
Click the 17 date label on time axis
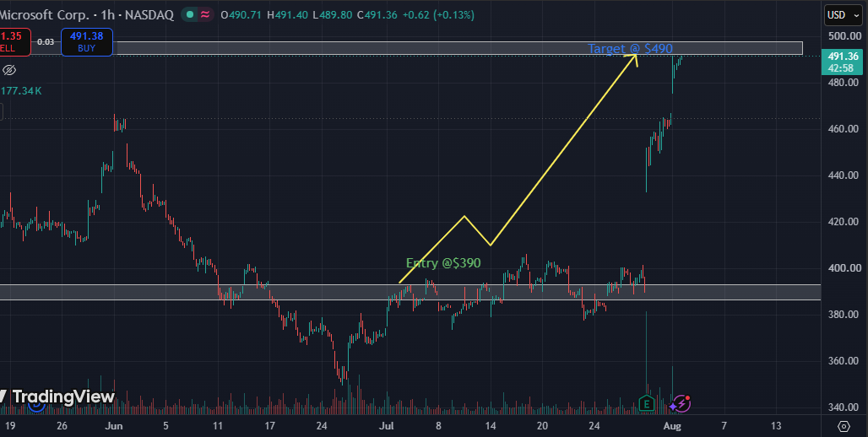269,426
